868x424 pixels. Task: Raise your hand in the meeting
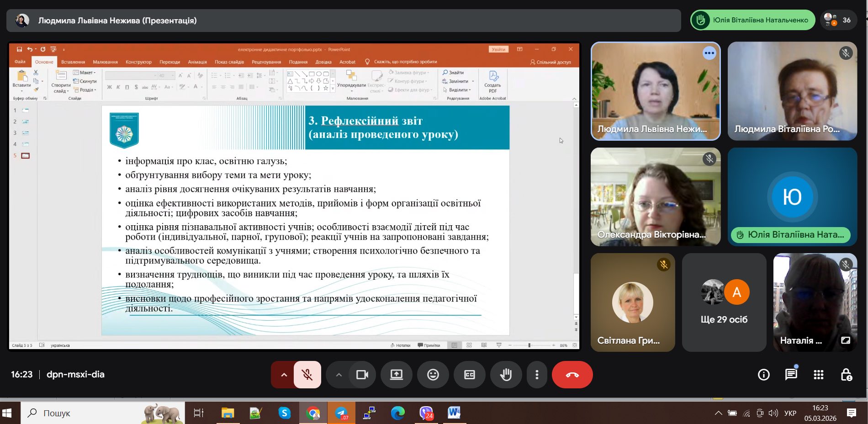tap(506, 375)
